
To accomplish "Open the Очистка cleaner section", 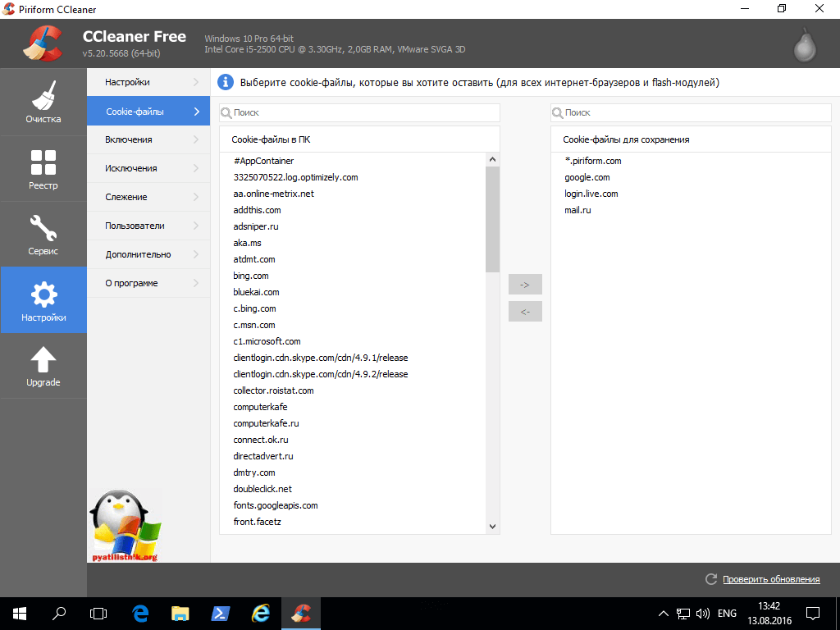I will coord(43,103).
